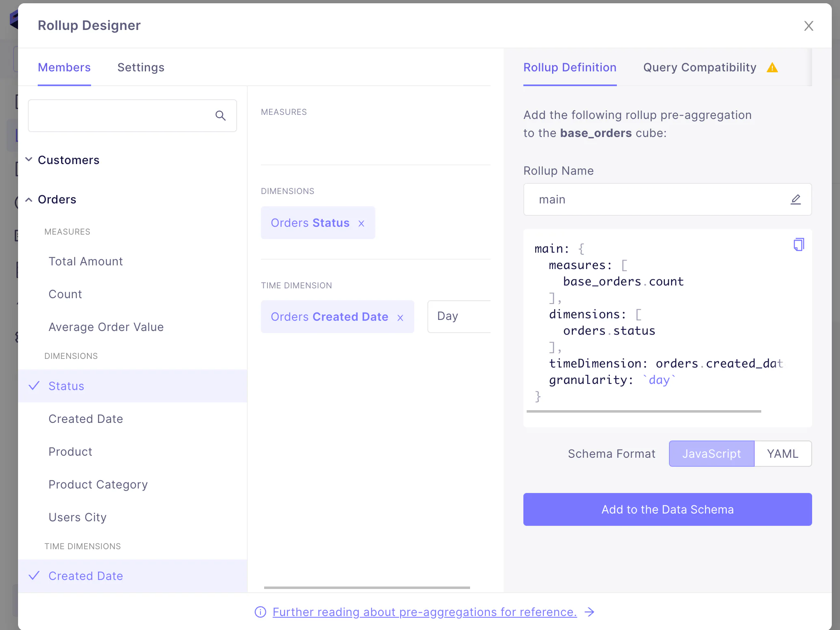Viewport: 840px width, 630px height.
Task: Click the search magnifier icon
Action: coord(220,116)
